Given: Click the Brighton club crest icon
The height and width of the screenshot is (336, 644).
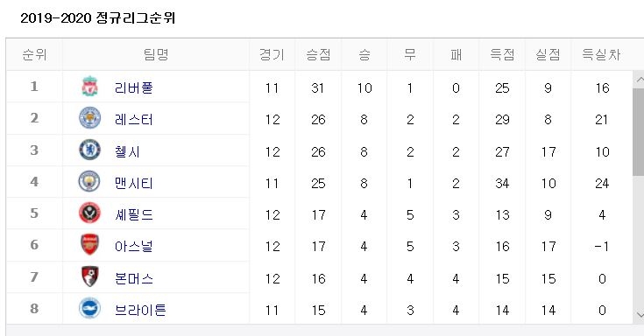Looking at the screenshot, I should click(89, 308).
